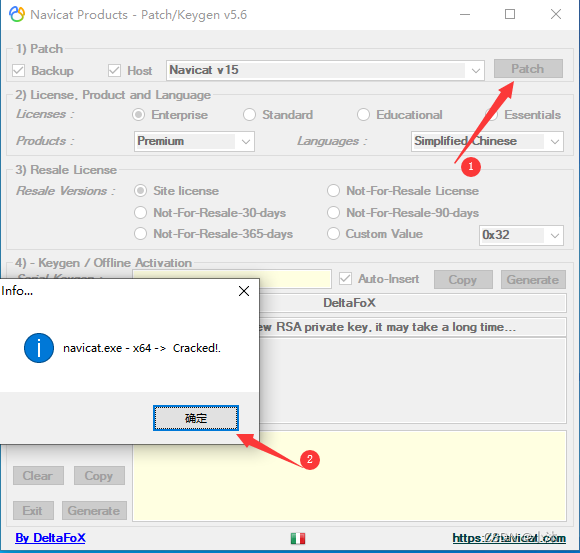Click Generate button beside Exit

point(94,511)
